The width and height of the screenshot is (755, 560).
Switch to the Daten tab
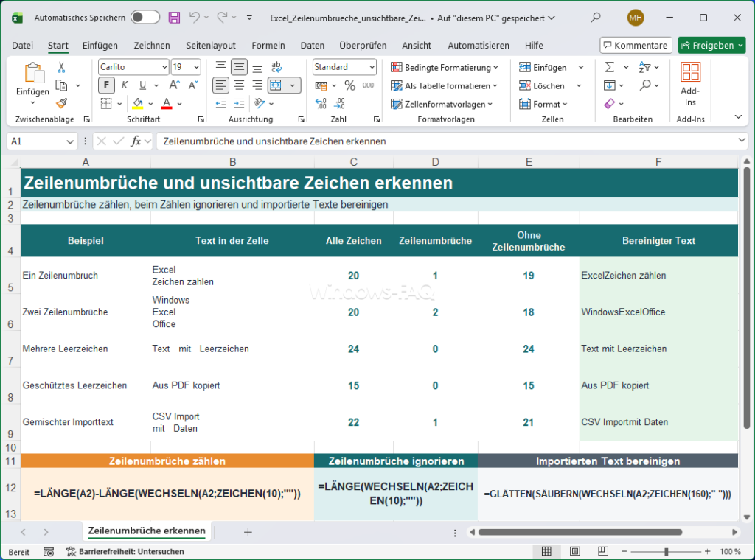(313, 45)
